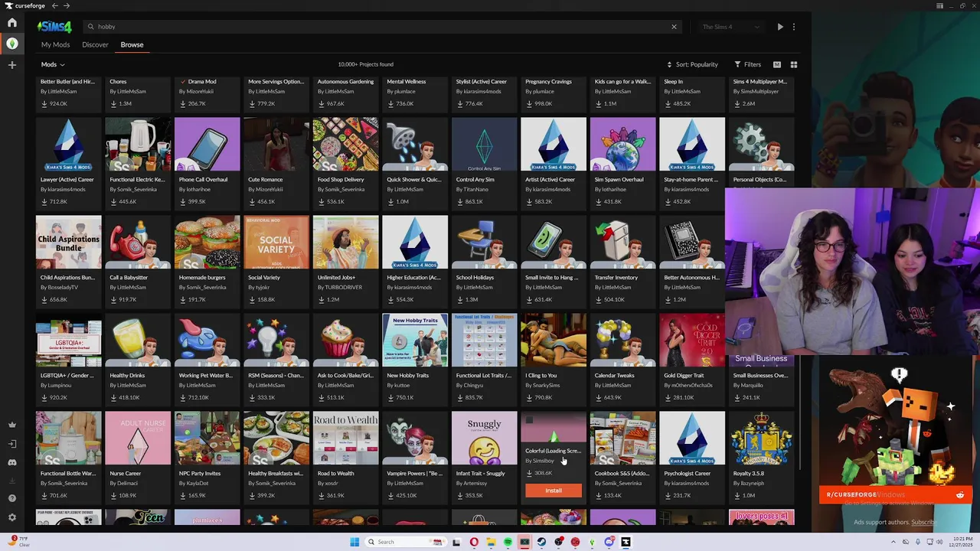Image resolution: width=980 pixels, height=551 pixels.
Task: Open the Food Shop Delivery thumbnail
Action: pyautogui.click(x=346, y=145)
